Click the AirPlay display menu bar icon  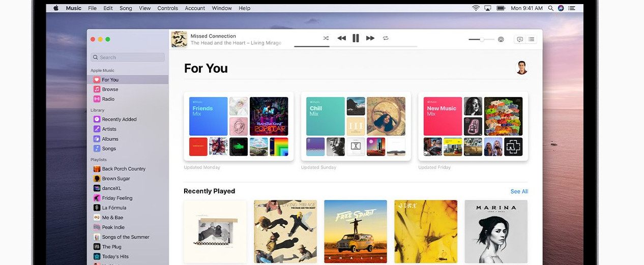tap(488, 8)
